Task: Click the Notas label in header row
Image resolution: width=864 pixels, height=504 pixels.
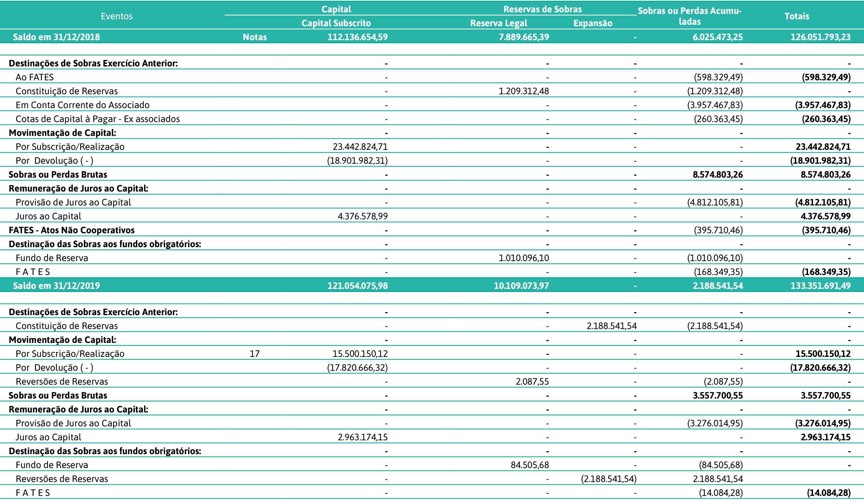Action: [255, 37]
